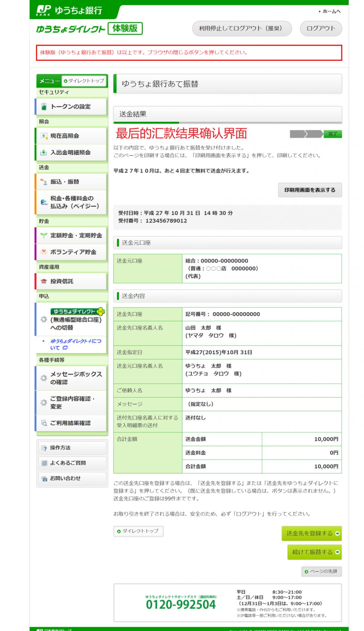Click the icon beside 入出金明細照会
Screen dimensions: 364x631
pyautogui.click(x=44, y=153)
